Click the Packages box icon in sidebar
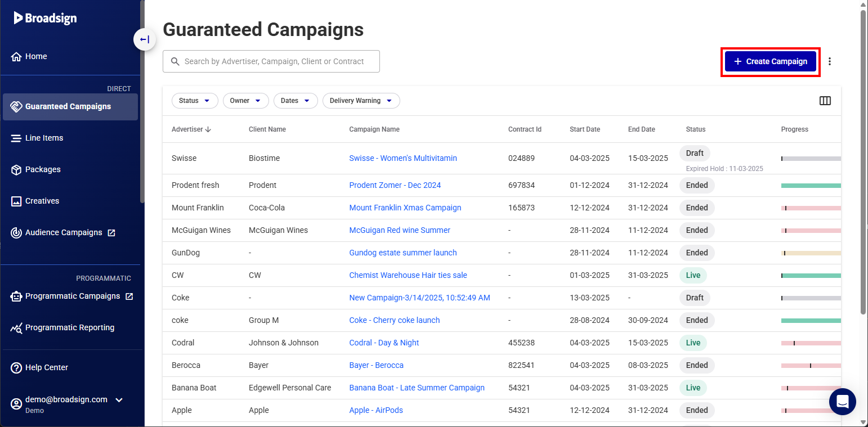Image resolution: width=868 pixels, height=427 pixels. (16, 169)
